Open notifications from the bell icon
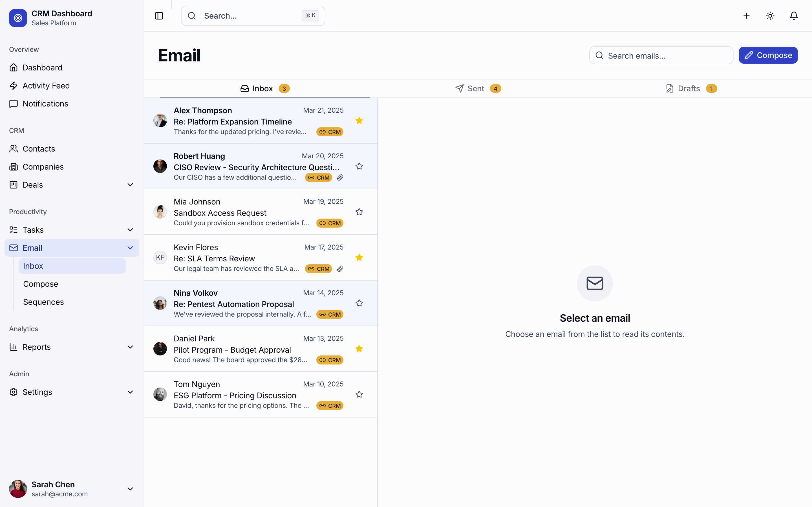The width and height of the screenshot is (812, 507). click(794, 16)
